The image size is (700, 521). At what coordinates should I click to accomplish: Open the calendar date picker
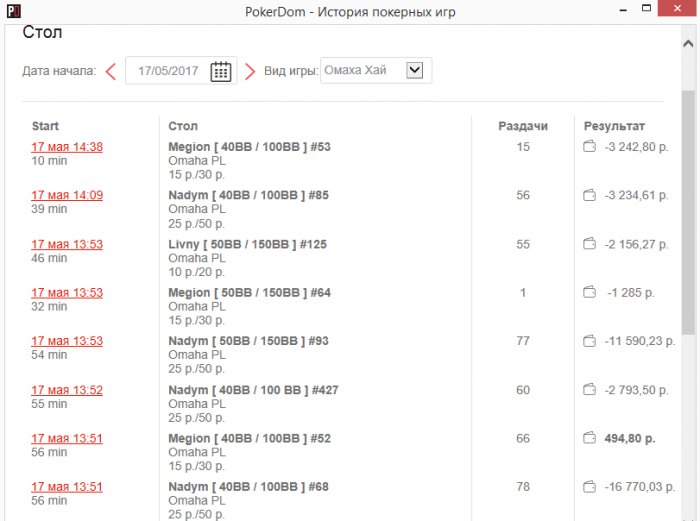(221, 71)
